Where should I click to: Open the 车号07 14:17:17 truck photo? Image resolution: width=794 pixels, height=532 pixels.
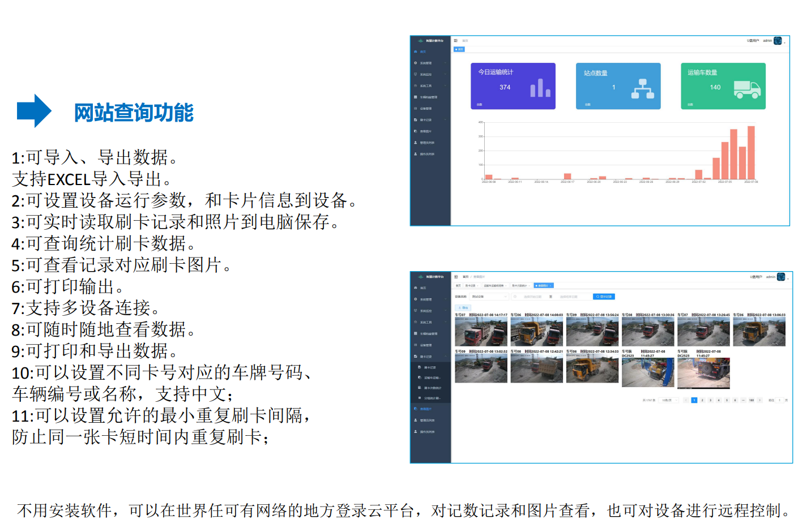click(481, 332)
